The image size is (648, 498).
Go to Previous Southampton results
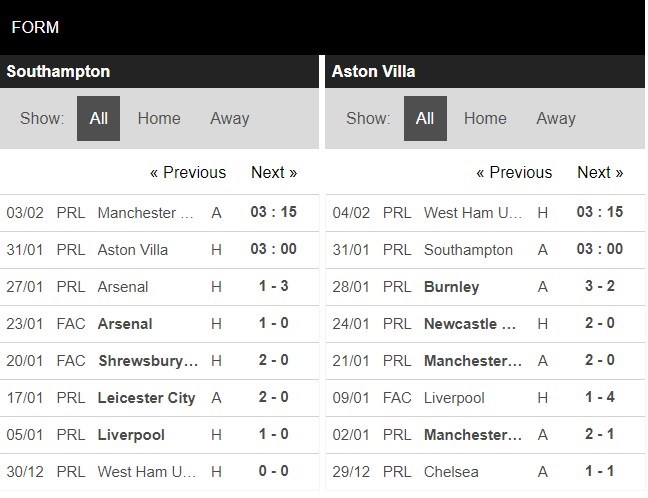(188, 172)
